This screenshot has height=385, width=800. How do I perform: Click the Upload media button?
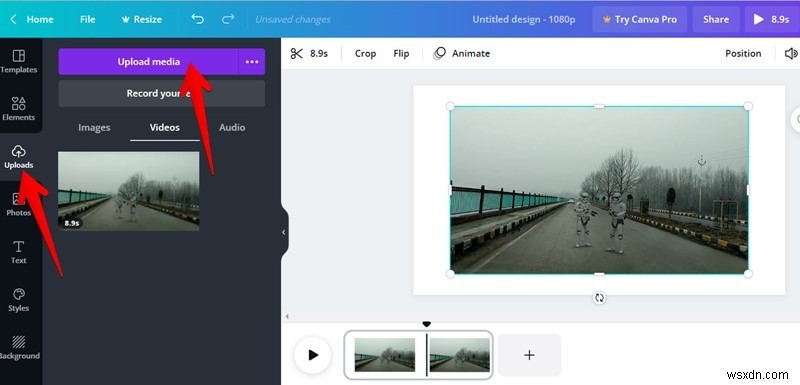point(148,62)
